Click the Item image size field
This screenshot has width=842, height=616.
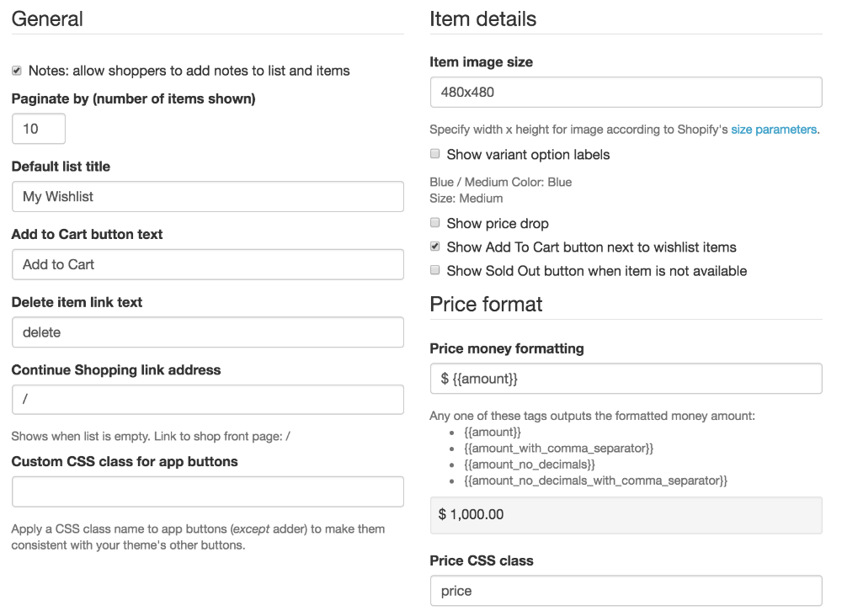[x=626, y=93]
